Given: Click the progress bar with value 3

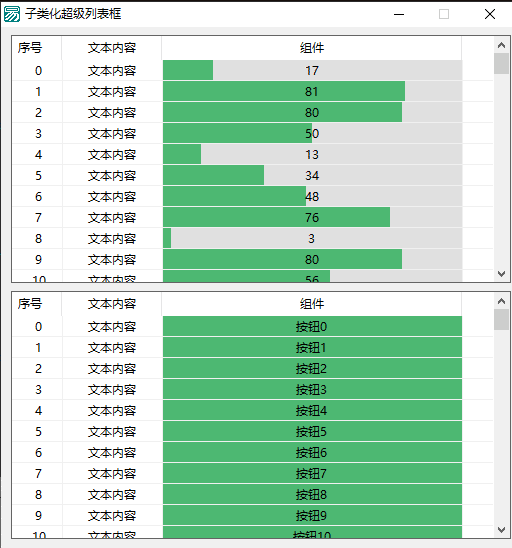Looking at the screenshot, I should [312, 238].
